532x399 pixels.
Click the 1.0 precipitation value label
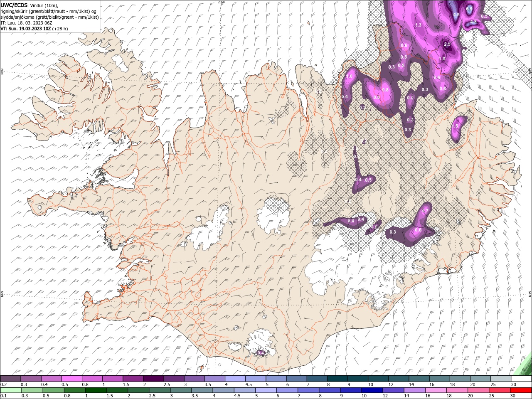click(349, 76)
